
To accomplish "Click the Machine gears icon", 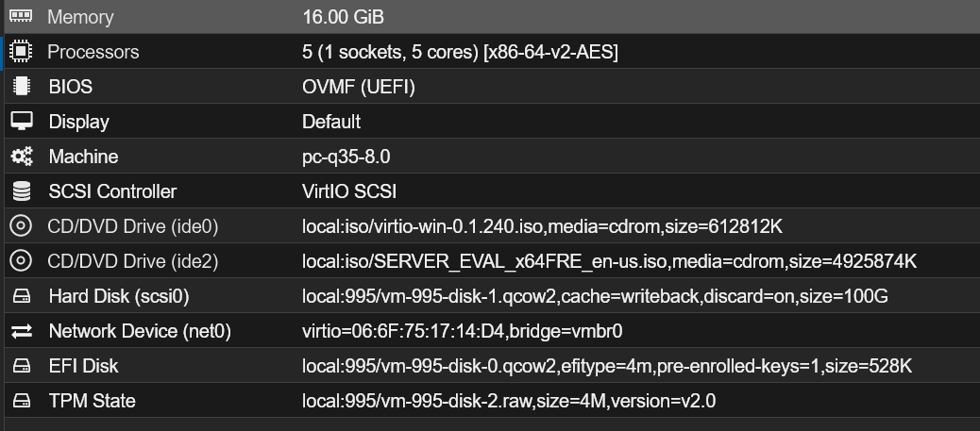I will pyautogui.click(x=21, y=157).
